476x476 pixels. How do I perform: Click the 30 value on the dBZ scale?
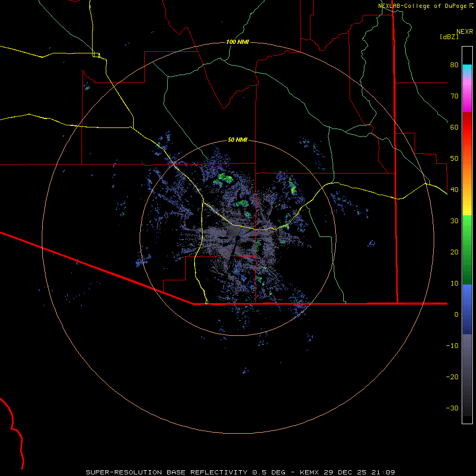pyautogui.click(x=454, y=221)
